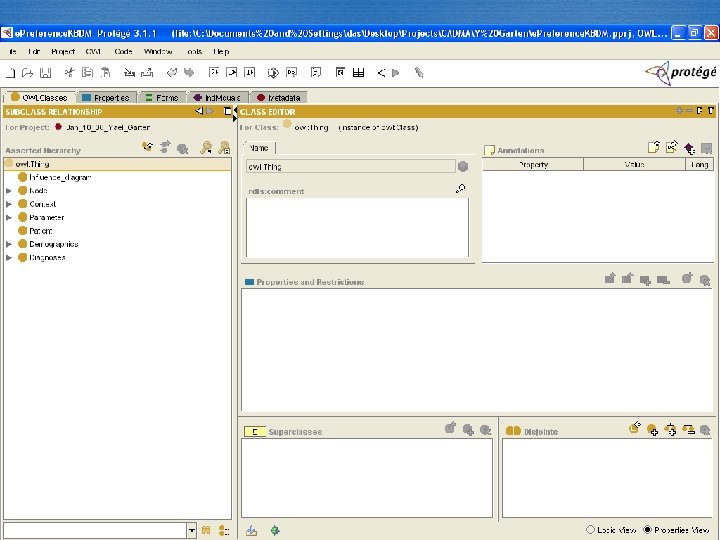Click the back arrow toolbar icon

(381, 73)
